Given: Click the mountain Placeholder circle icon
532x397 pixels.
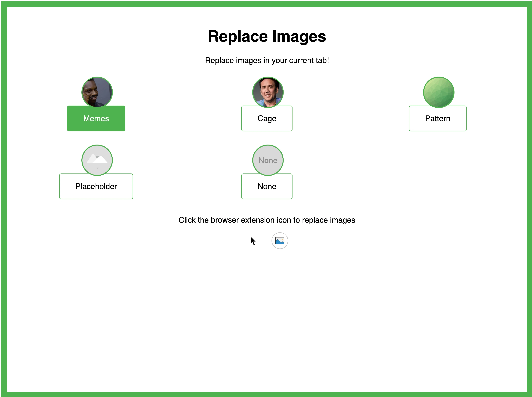Looking at the screenshot, I should pyautogui.click(x=97, y=160).
